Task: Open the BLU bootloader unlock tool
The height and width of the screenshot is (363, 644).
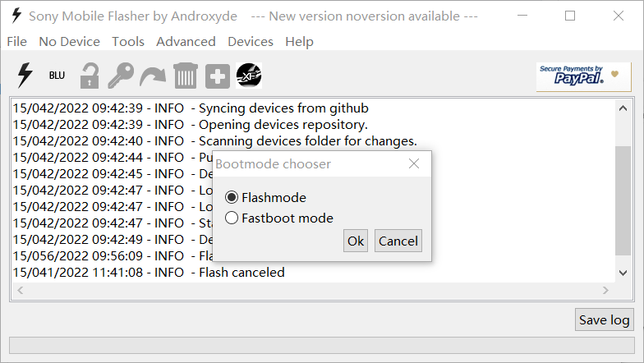Action: (57, 76)
